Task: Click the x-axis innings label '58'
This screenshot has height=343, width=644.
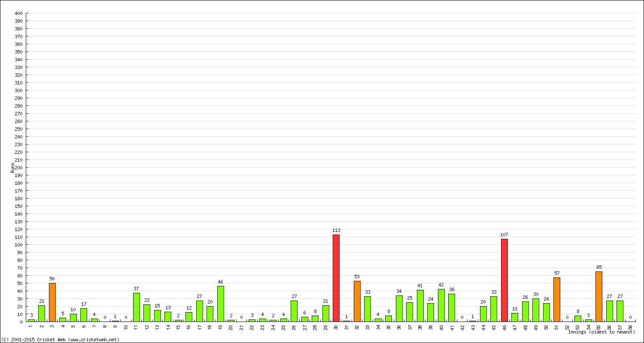Action: click(631, 327)
